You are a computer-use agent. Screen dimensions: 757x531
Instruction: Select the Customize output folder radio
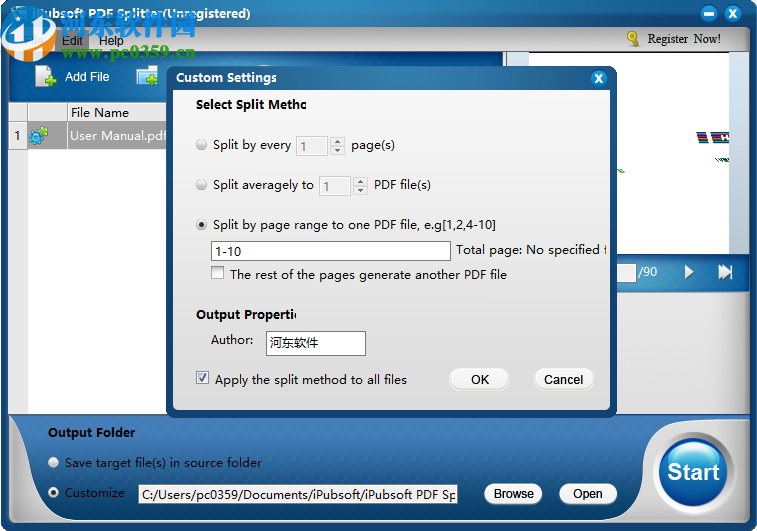pos(54,492)
